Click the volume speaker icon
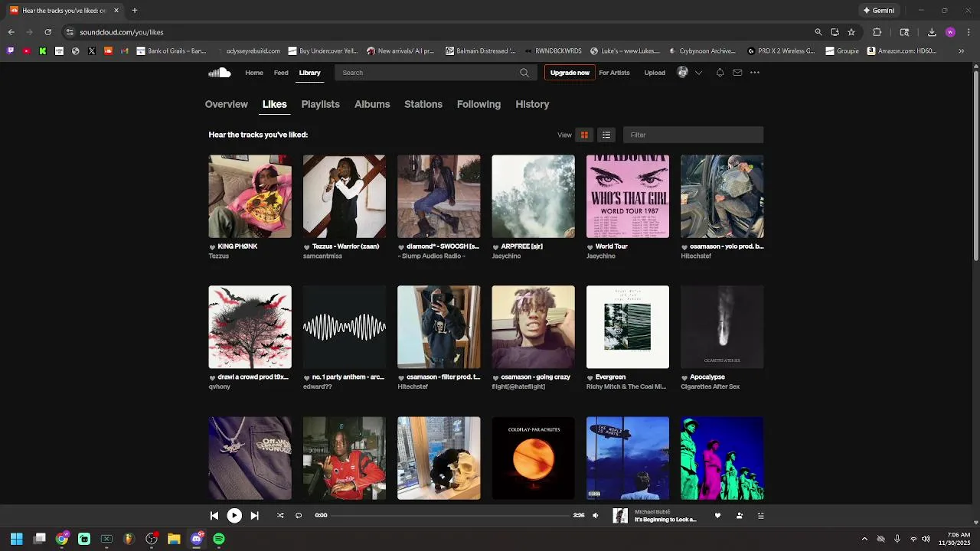This screenshot has width=980, height=551. click(596, 516)
